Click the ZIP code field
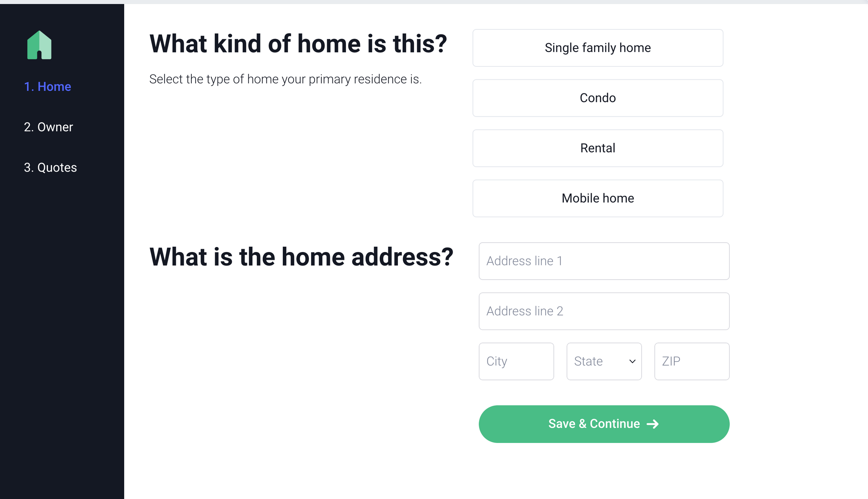 click(691, 361)
